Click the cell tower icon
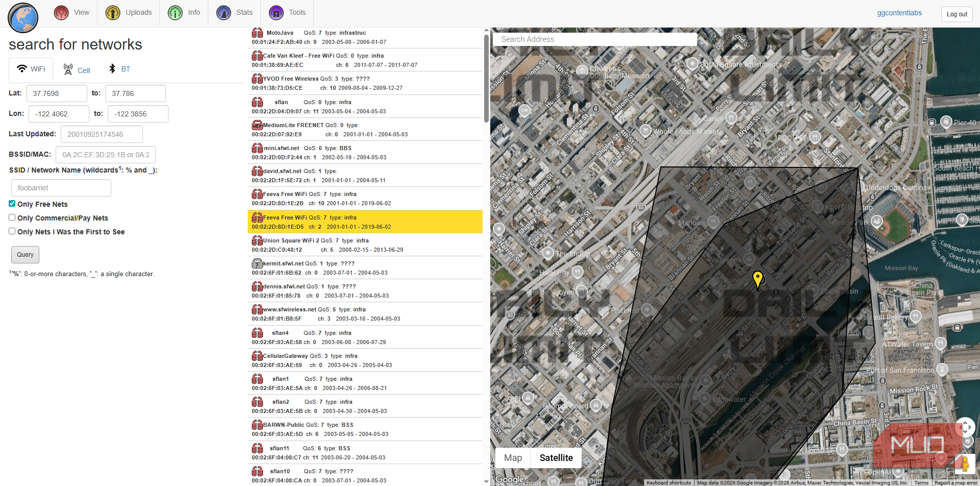 68,69
